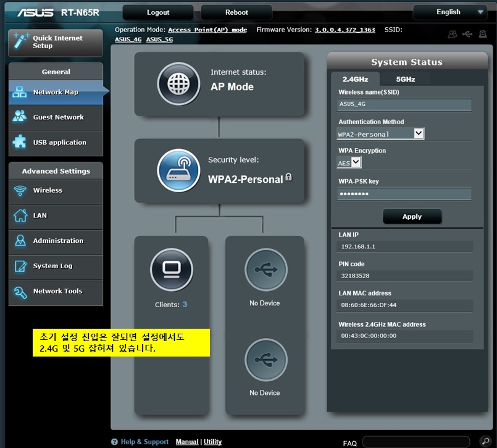Select the lower USB No Device icon
The width and height of the screenshot is (497, 448).
265,360
